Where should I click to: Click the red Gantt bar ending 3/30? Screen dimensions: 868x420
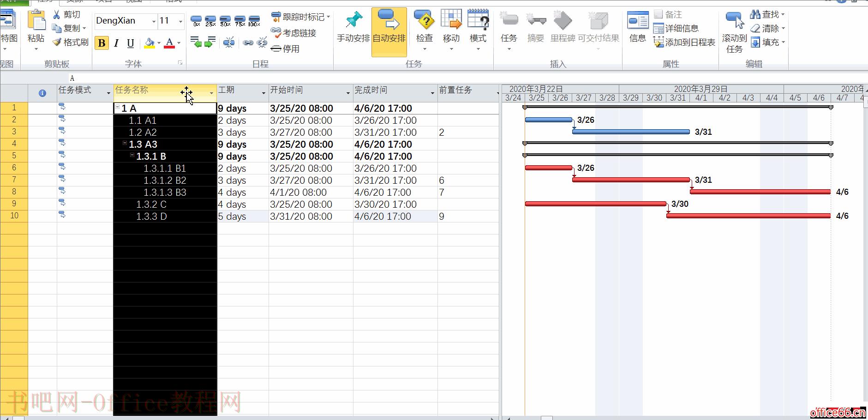click(x=596, y=204)
